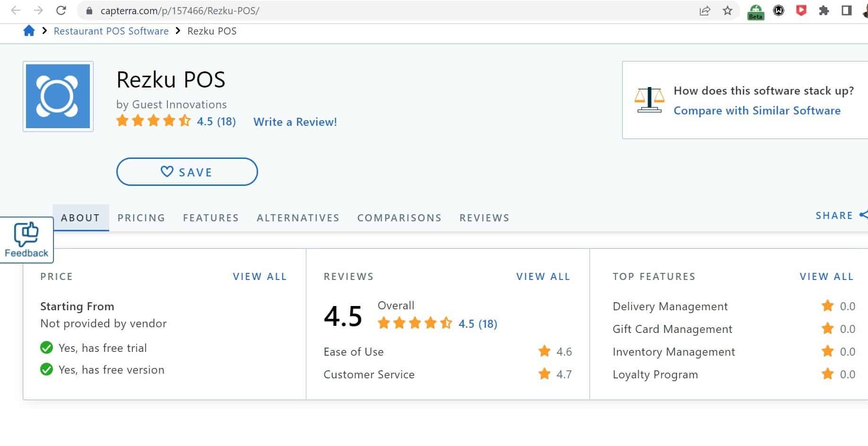Click the balance scale compare icon
This screenshot has width=868, height=446.
click(x=649, y=100)
